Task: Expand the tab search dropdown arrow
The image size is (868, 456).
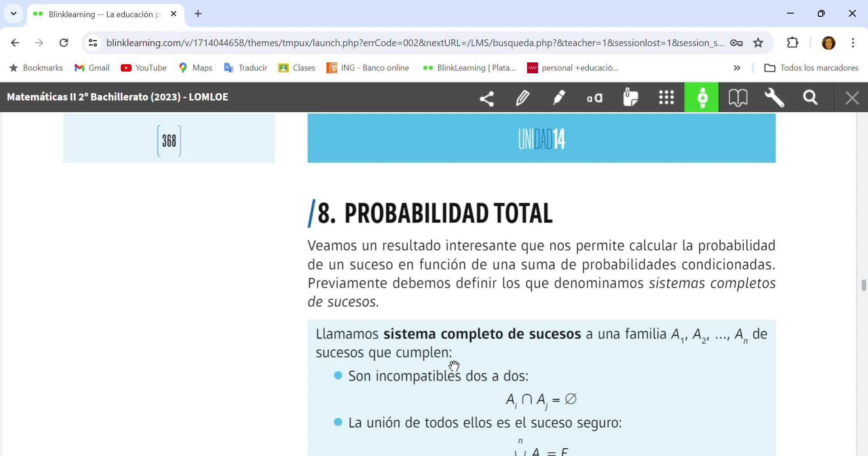Action: pyautogui.click(x=14, y=14)
